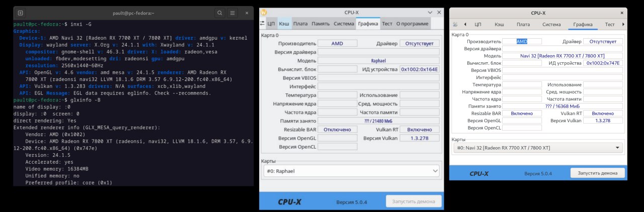Click the Resizable BAR value Включено
Viewport: 644px width, 212px height.
pos(522,114)
